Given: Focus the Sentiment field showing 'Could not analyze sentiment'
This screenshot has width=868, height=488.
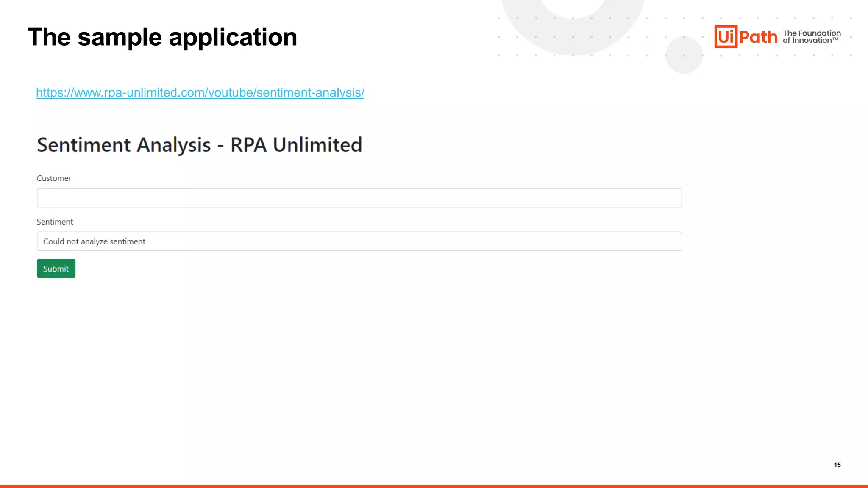Looking at the screenshot, I should tap(359, 241).
